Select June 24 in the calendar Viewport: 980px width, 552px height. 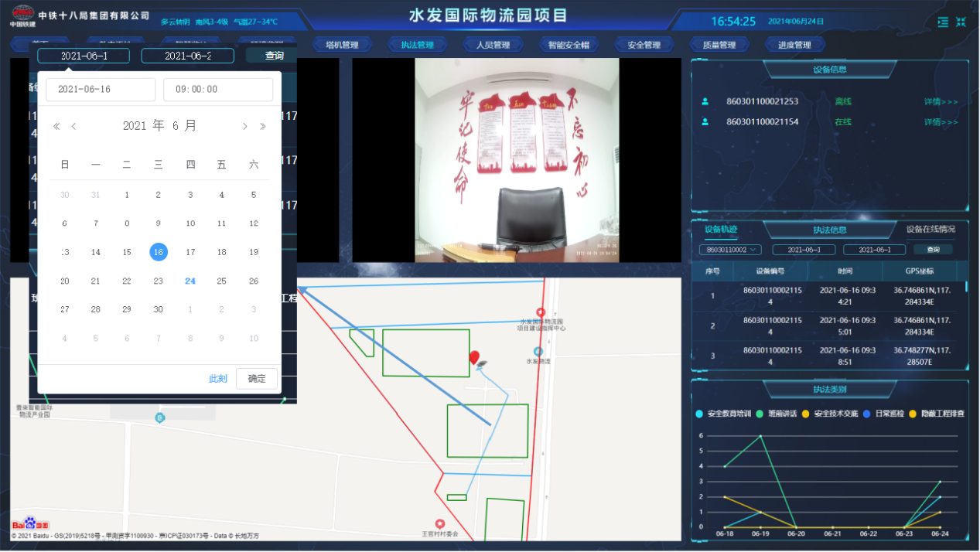click(x=190, y=281)
